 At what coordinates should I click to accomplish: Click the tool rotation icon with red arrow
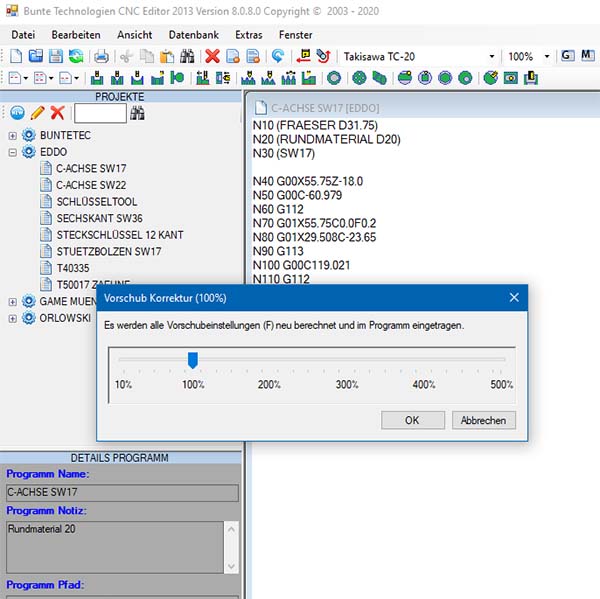coord(324,56)
